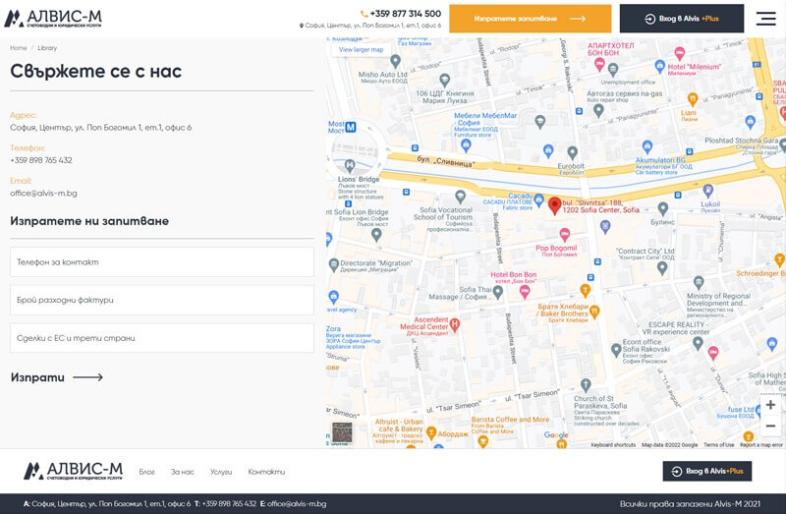Click the Eurobolt gray map pin
This screenshot has height=514, width=786.
[x=572, y=152]
